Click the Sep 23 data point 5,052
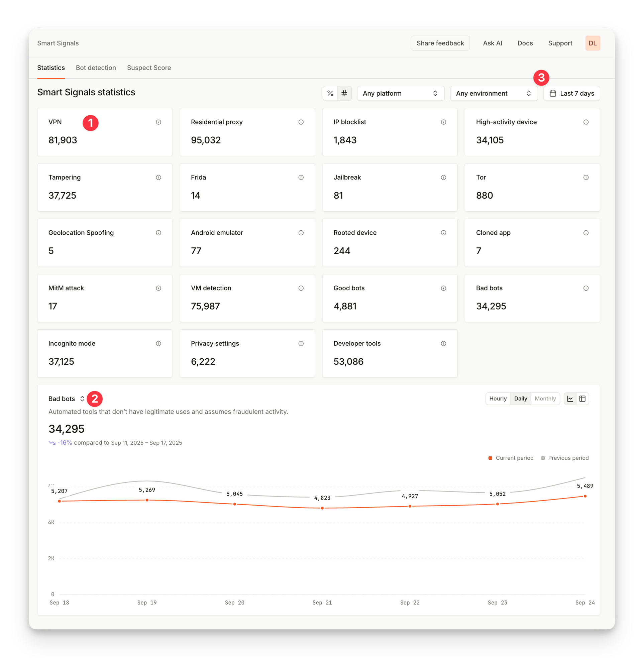 point(497,504)
